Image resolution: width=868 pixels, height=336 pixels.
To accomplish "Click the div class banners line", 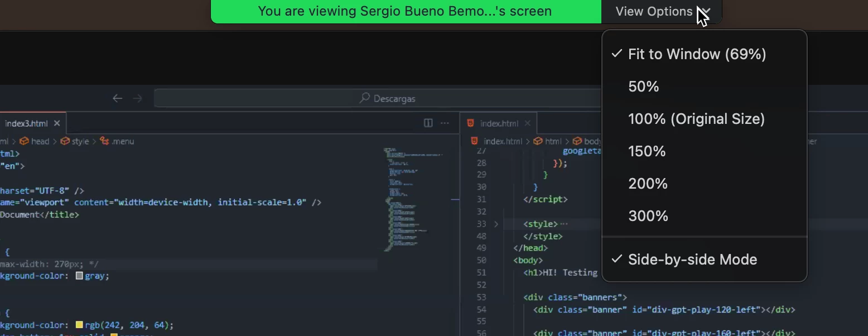I will [575, 297].
